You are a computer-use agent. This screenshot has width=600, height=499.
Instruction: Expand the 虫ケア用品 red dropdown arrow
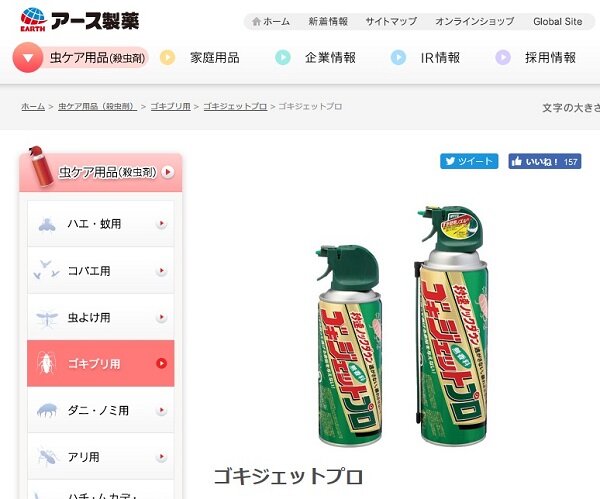click(28, 58)
